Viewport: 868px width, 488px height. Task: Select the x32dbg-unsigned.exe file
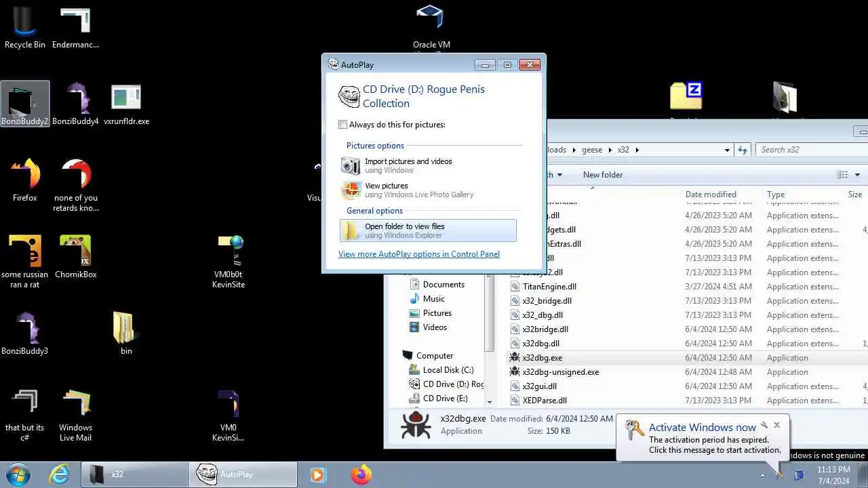click(x=554, y=372)
